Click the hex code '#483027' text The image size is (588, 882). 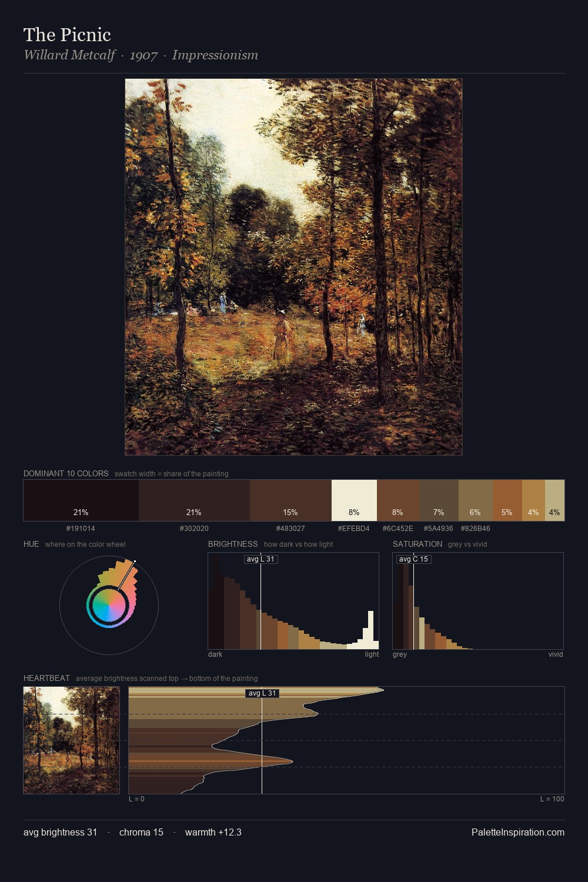pyautogui.click(x=290, y=529)
